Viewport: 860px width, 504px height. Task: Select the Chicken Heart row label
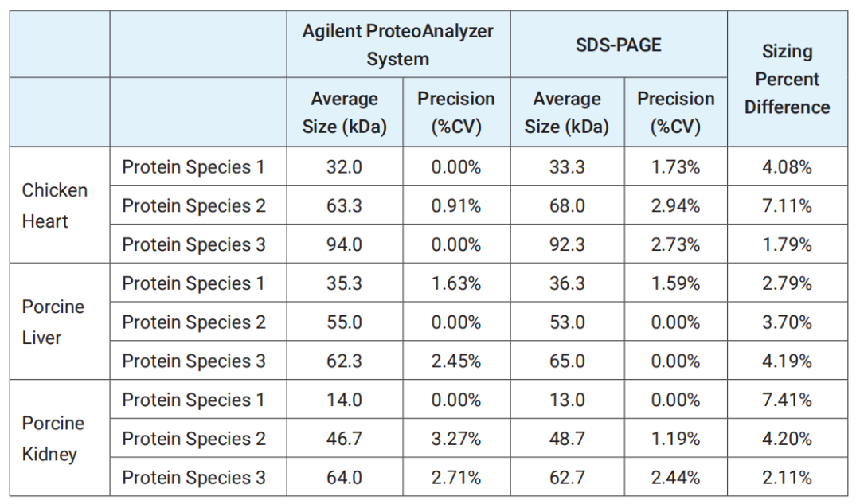(x=55, y=205)
